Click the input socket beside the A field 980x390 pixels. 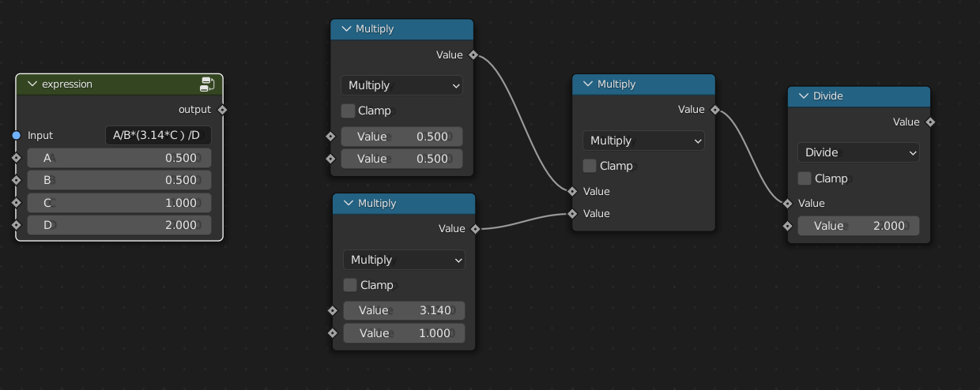16,158
